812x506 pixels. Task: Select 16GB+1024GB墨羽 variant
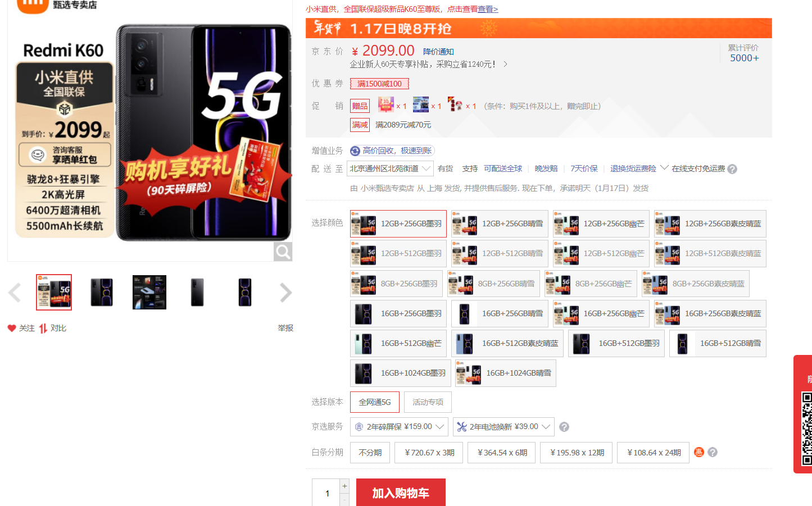400,373
